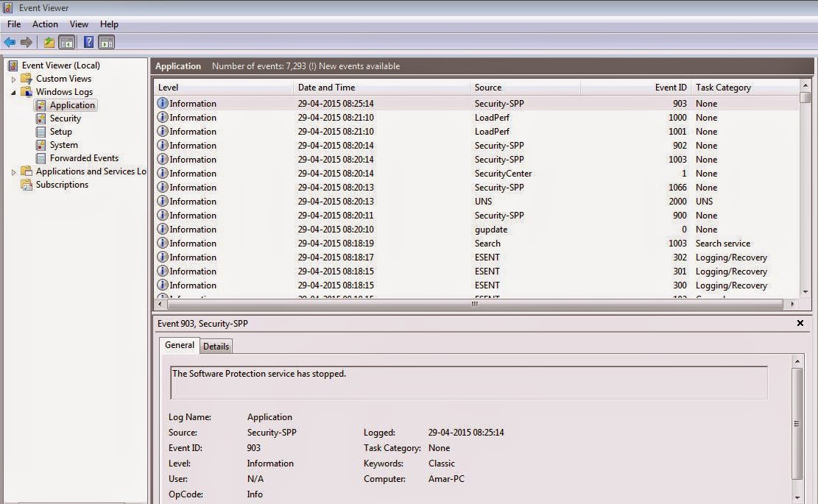
Task: Click the Information icon on the Security-SPP 903 event
Action: click(x=161, y=103)
